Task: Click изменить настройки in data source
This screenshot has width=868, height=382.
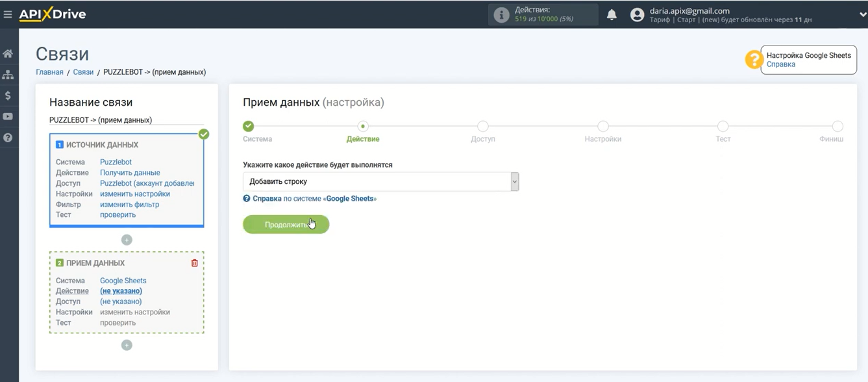Action: pyautogui.click(x=135, y=194)
